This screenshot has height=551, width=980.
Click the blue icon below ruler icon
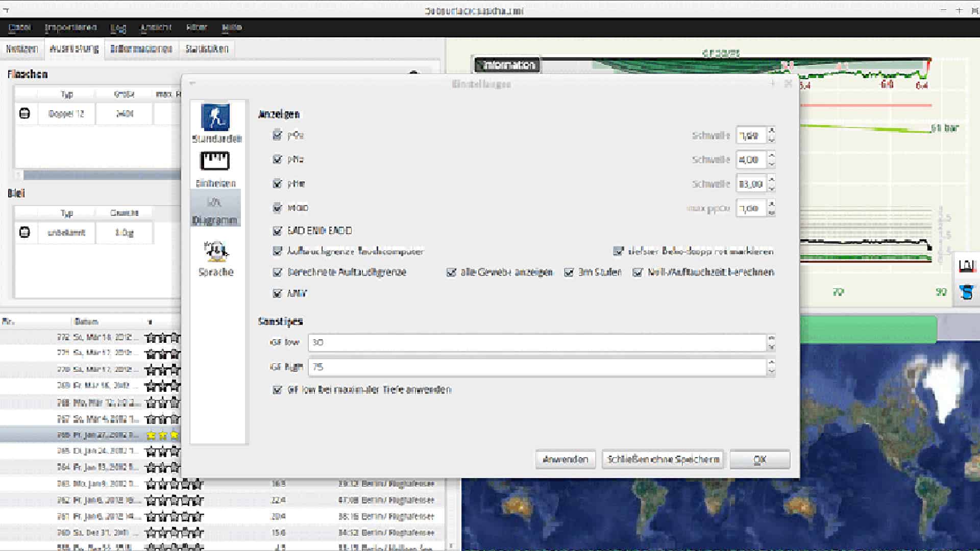click(966, 292)
